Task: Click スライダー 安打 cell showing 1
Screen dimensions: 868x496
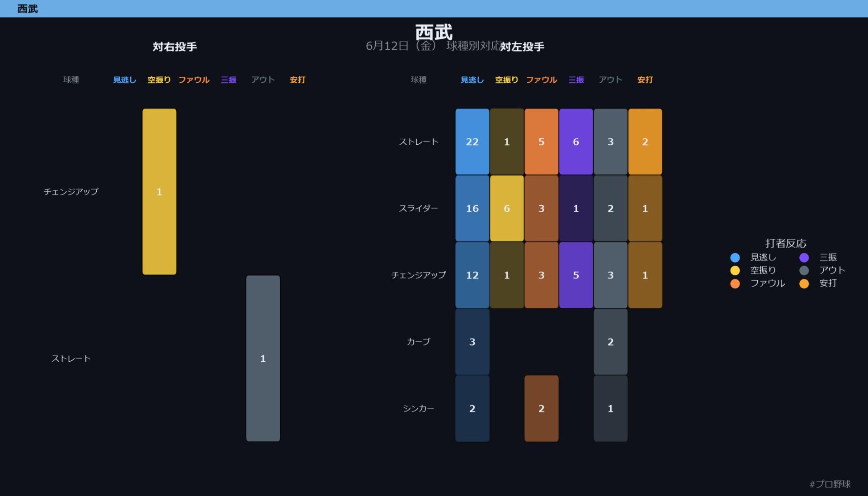Action: [x=645, y=208]
